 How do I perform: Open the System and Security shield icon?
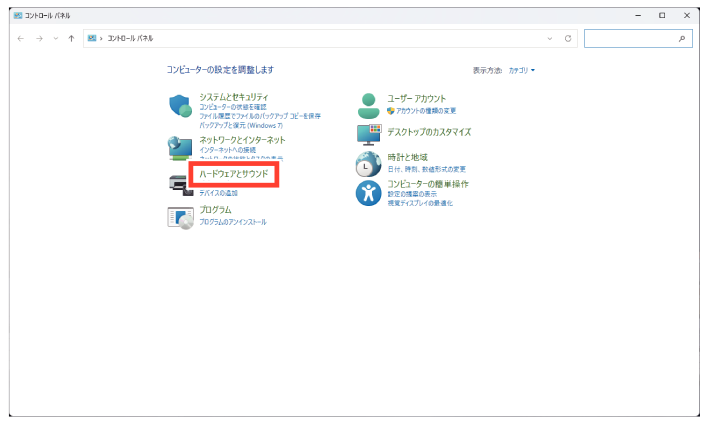point(180,106)
